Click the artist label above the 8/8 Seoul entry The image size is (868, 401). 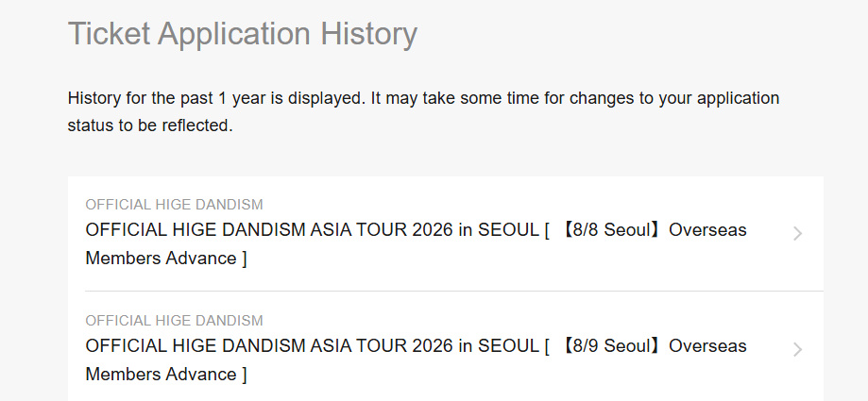pyautogui.click(x=174, y=205)
